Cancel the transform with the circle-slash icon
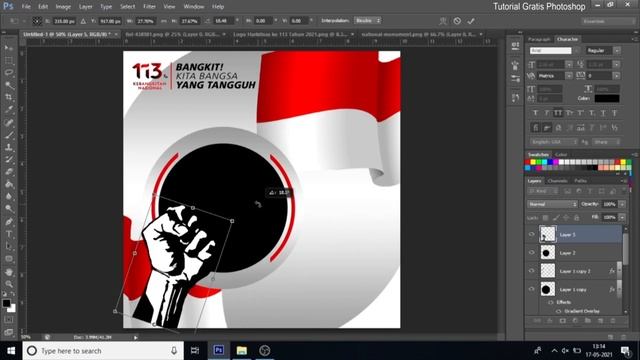 tap(457, 21)
